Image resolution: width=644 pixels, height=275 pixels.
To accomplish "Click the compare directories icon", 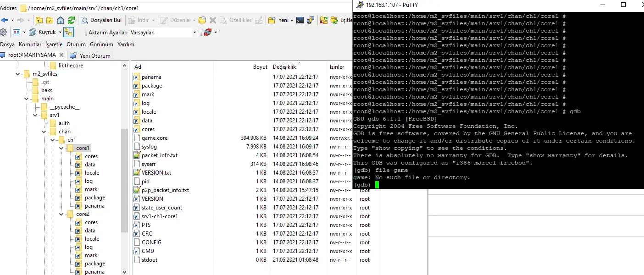I will click(324, 20).
